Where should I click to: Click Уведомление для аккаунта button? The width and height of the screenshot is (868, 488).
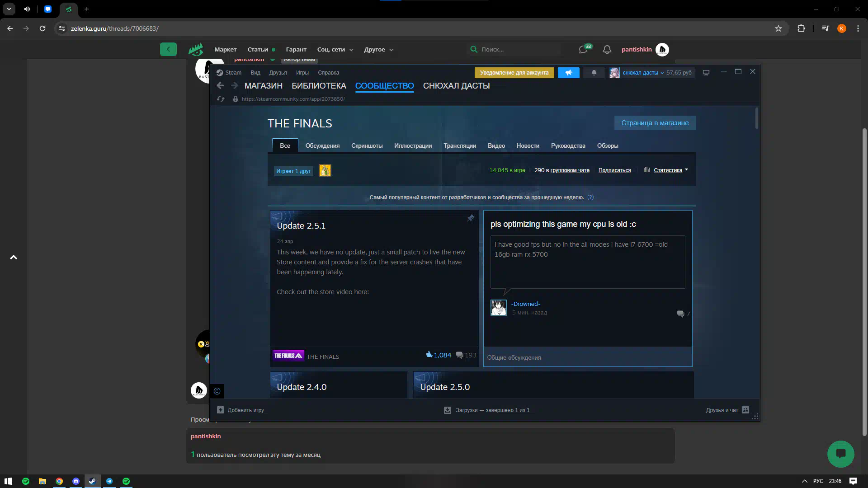click(514, 73)
